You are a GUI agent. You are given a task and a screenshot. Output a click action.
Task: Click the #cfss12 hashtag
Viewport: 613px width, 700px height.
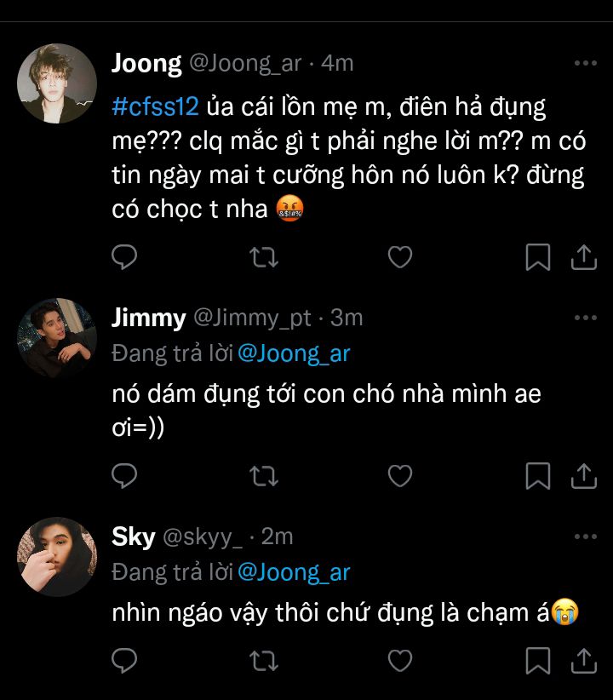pyautogui.click(x=155, y=108)
